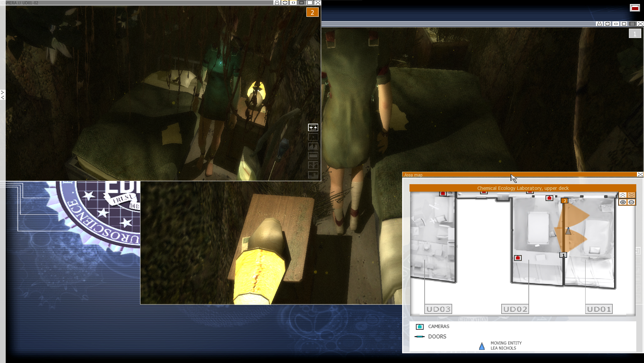Toggle the red camera in room UD02 lower-left
Viewport: 644px width, 363px height.
(518, 258)
